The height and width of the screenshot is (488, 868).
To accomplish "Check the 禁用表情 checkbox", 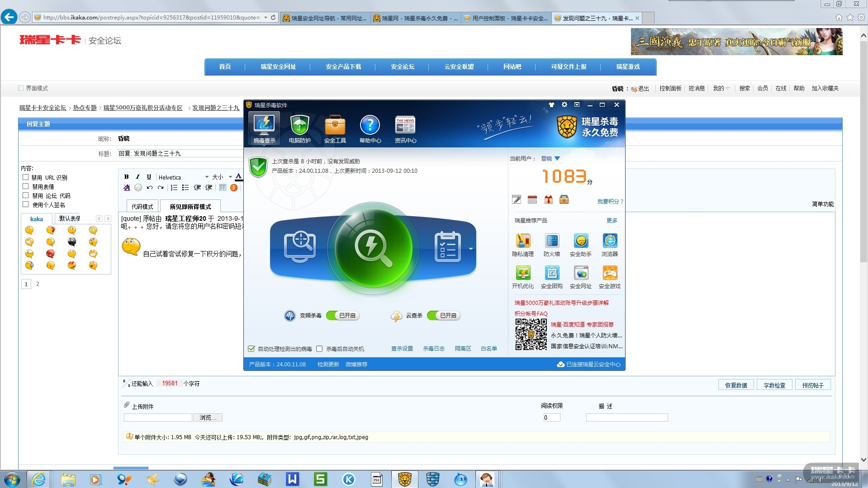I will tap(26, 186).
